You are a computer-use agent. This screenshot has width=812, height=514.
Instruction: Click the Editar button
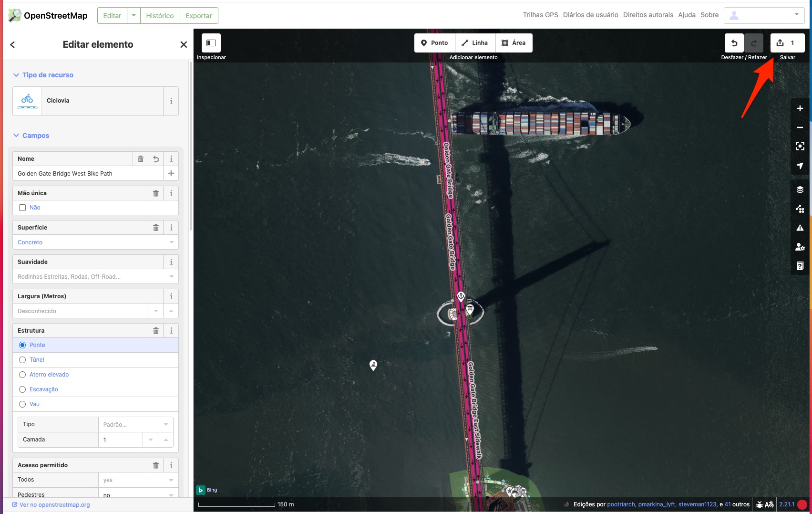tap(113, 16)
